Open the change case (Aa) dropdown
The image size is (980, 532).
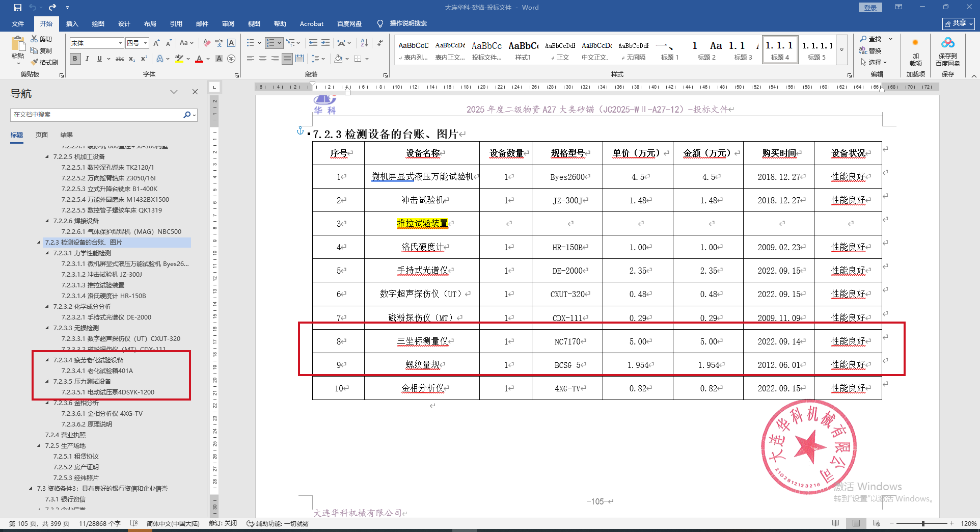186,43
